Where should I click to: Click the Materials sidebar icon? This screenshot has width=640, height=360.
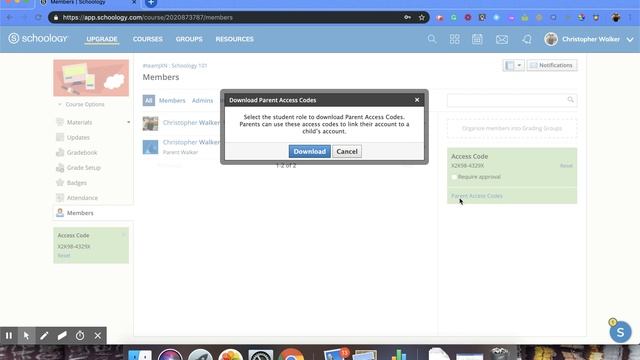click(x=60, y=122)
